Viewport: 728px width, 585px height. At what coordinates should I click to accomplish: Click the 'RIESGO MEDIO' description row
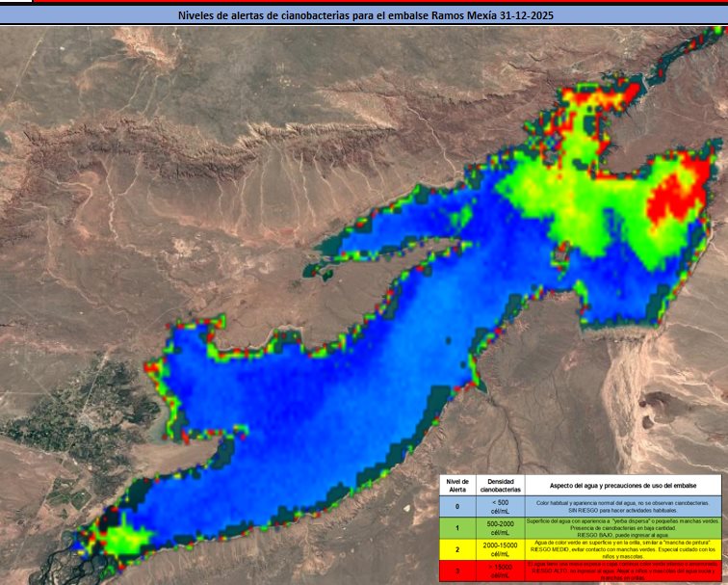(x=624, y=549)
